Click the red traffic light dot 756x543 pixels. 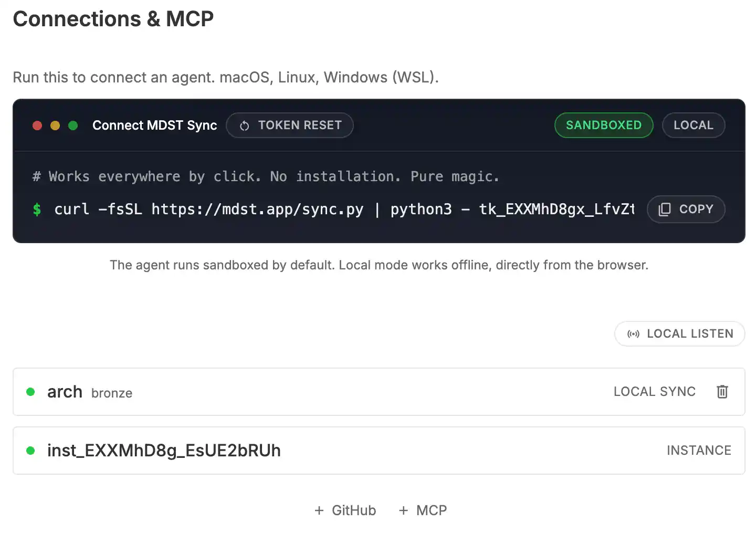37,126
